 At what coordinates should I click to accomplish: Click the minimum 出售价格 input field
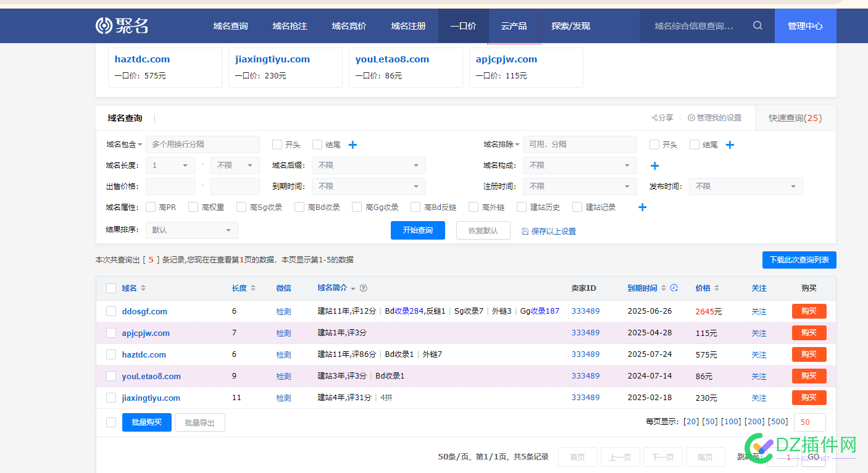click(170, 186)
